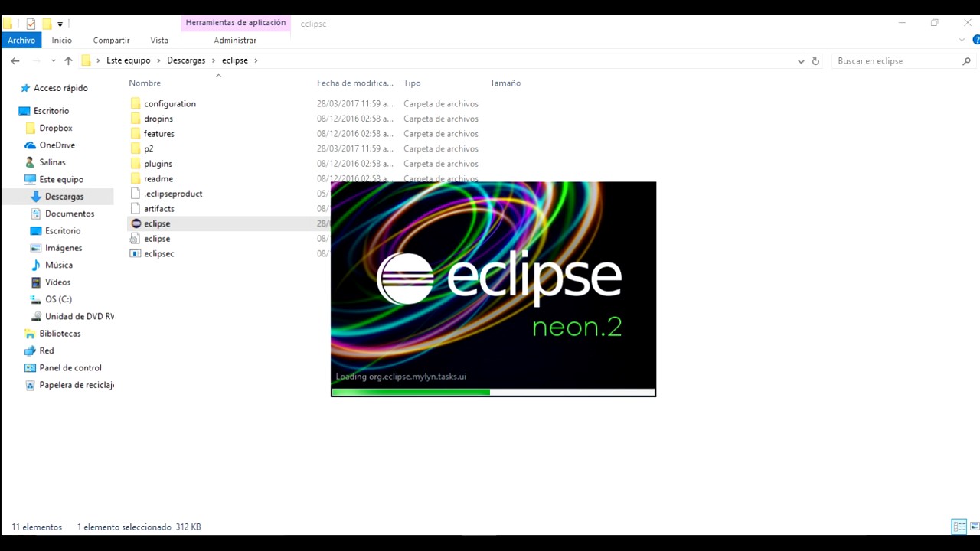Refresh the eclipse folder view
Image resolution: width=980 pixels, height=551 pixels.
[x=815, y=61]
